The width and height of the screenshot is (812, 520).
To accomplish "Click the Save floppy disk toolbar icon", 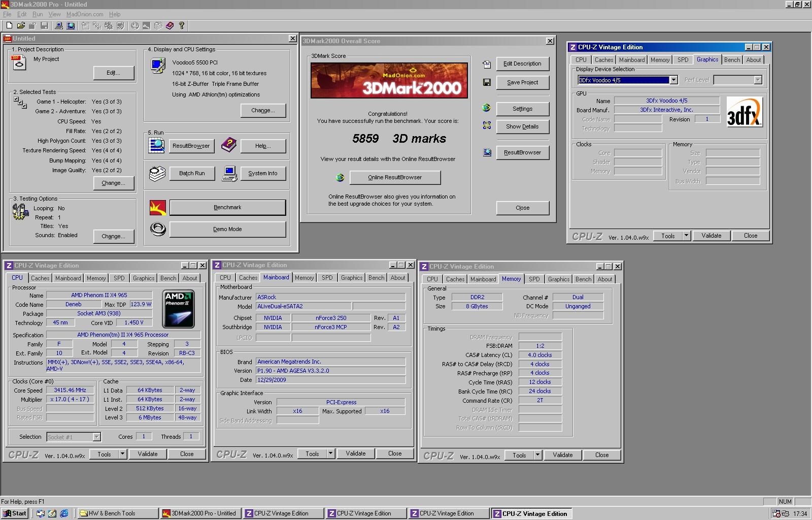I will click(x=44, y=25).
